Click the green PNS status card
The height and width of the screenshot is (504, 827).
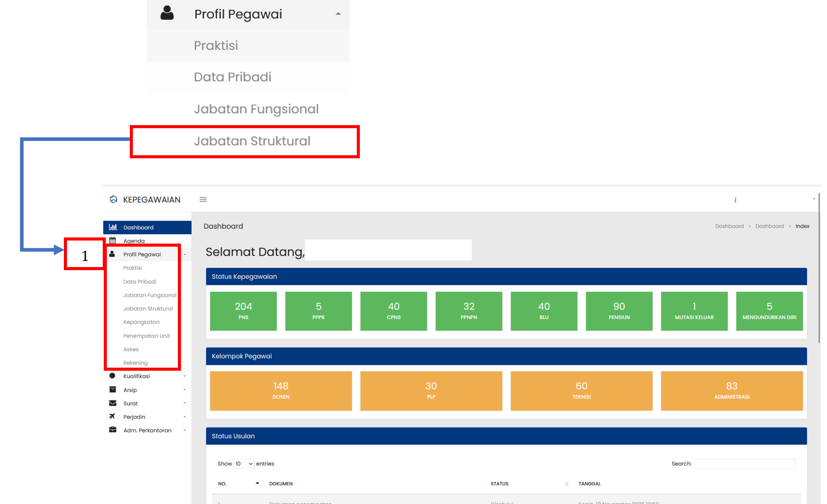[243, 311]
